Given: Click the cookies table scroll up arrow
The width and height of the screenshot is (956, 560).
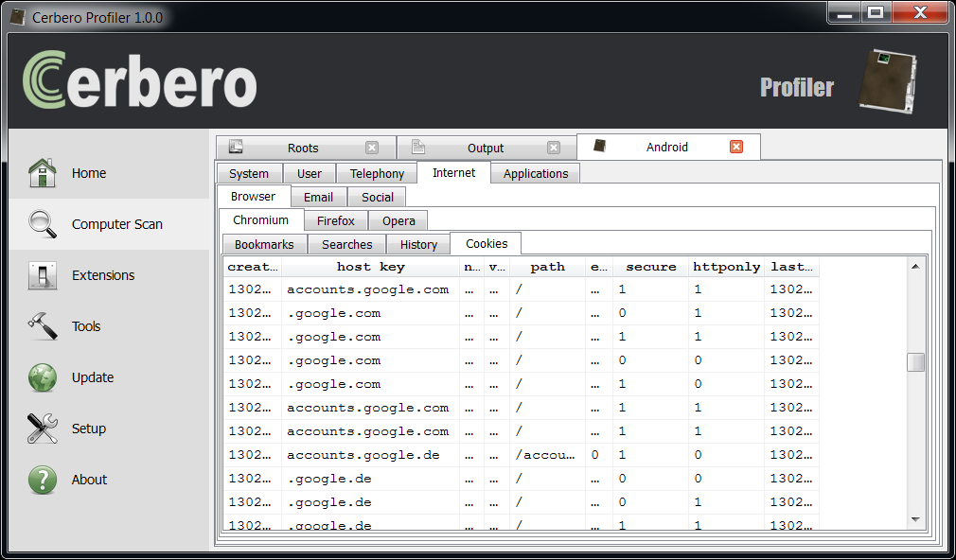Looking at the screenshot, I should point(915,267).
